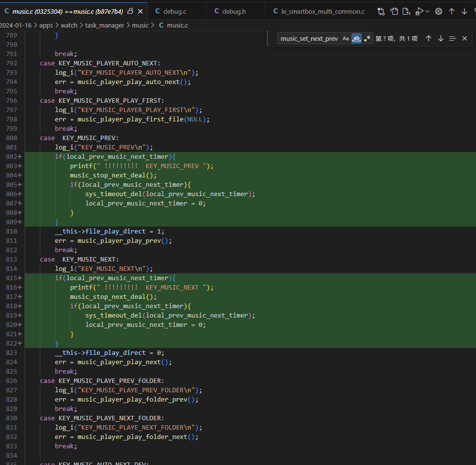Click the run and debug play icon
476x465 pixels.
click(x=419, y=11)
